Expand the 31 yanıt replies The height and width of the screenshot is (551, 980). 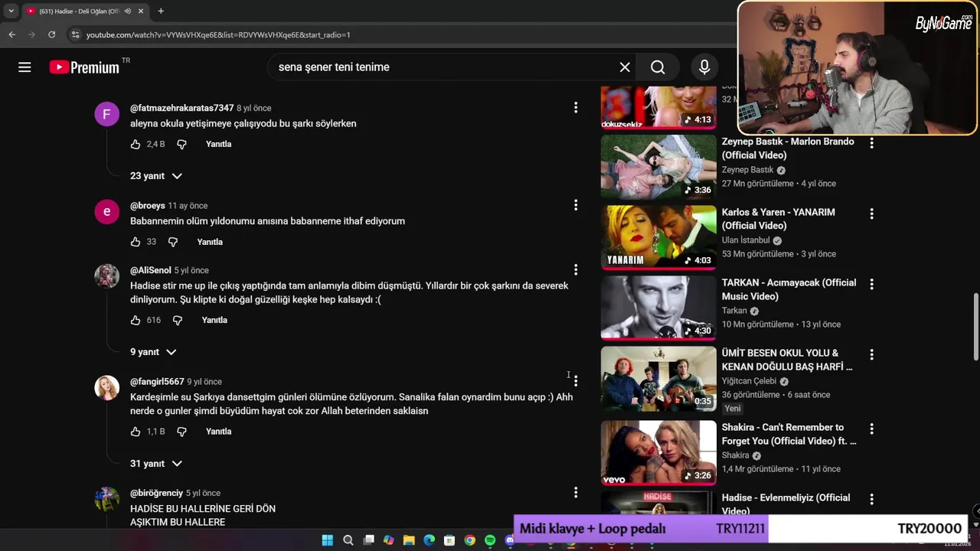[156, 464]
